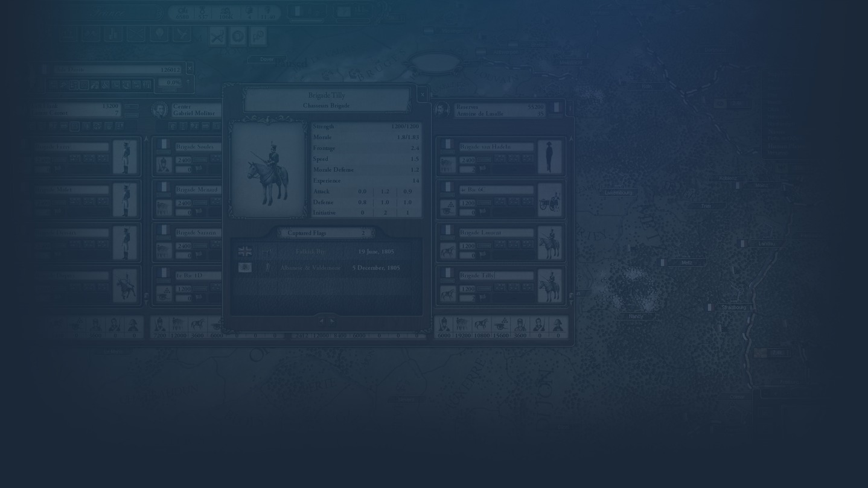Screen dimensions: 868x488
Task: Click the Gabriel Molitor commander portrait
Action: (159, 110)
